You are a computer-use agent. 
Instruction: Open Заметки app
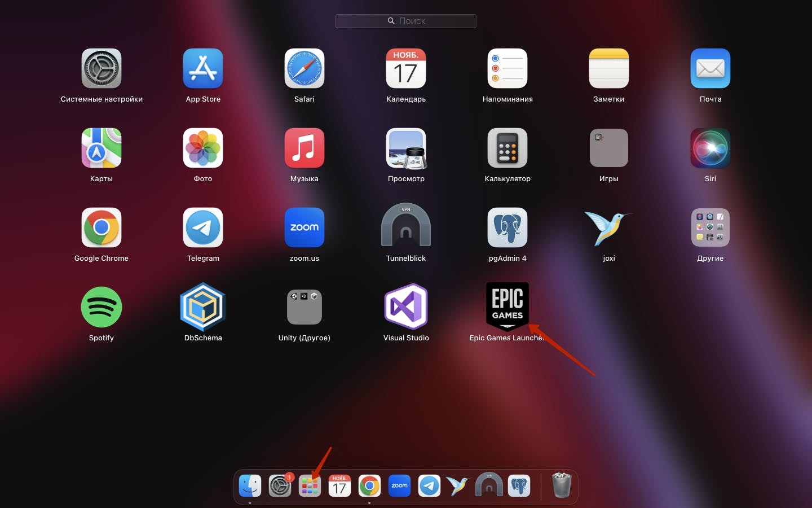tap(609, 68)
